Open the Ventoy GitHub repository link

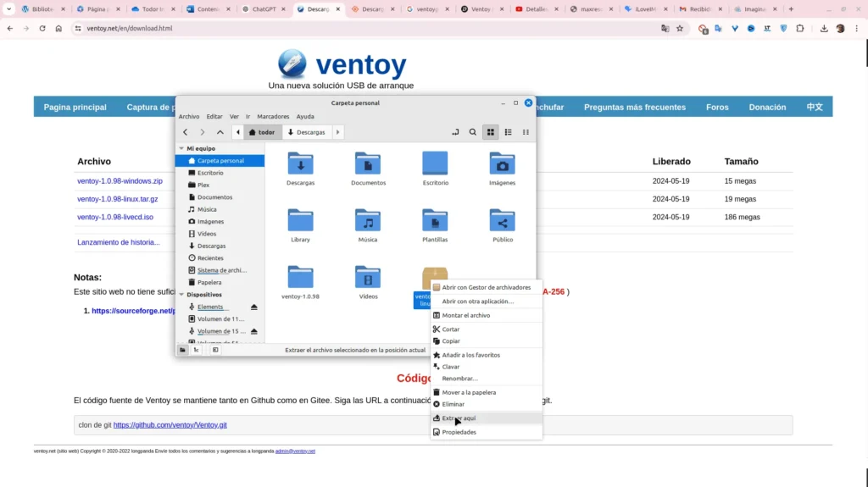click(x=170, y=425)
